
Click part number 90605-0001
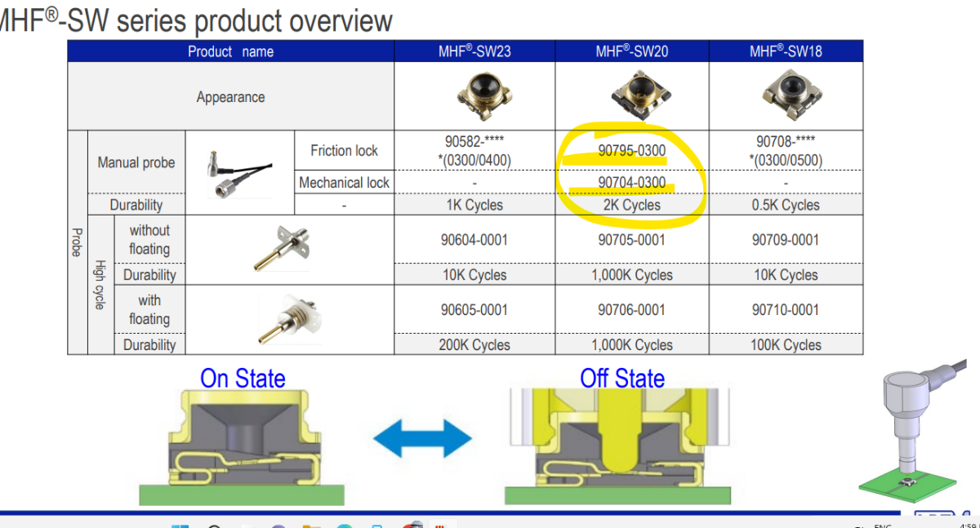click(474, 310)
